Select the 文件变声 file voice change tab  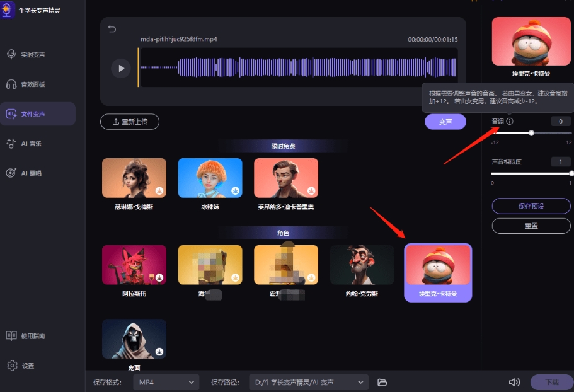[x=38, y=114]
